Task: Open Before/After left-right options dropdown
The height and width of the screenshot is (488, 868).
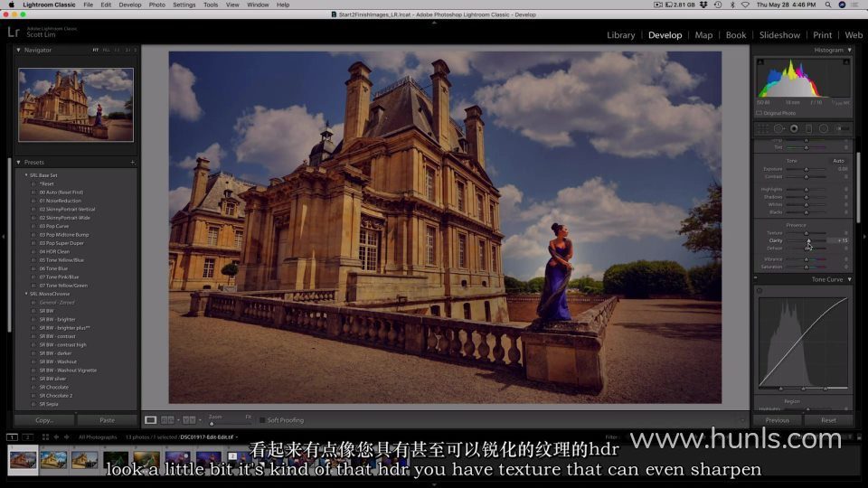Action: [178, 420]
